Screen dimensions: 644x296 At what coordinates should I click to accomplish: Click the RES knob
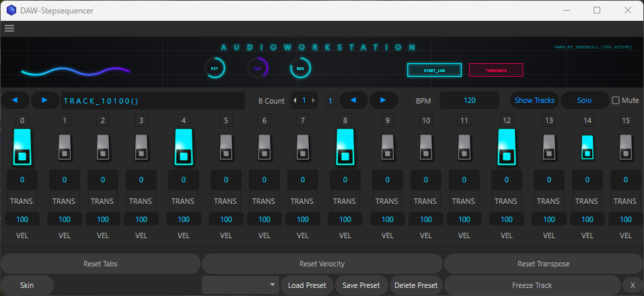pyautogui.click(x=301, y=69)
